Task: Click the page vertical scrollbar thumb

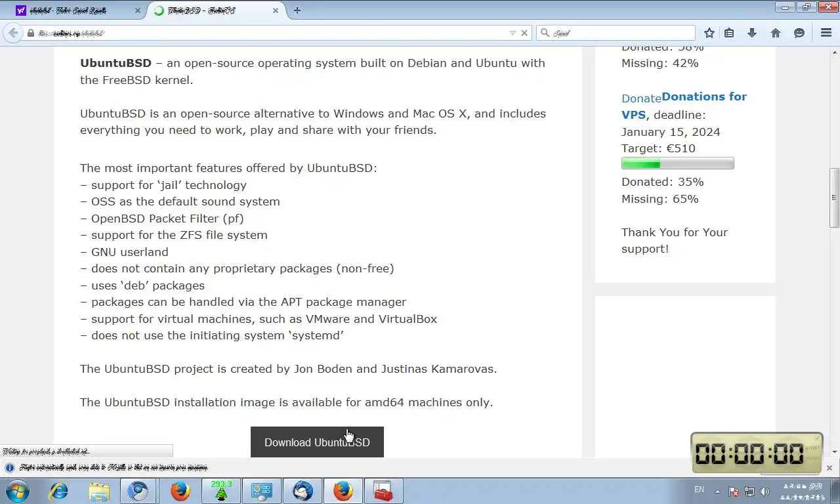Action: [834, 198]
